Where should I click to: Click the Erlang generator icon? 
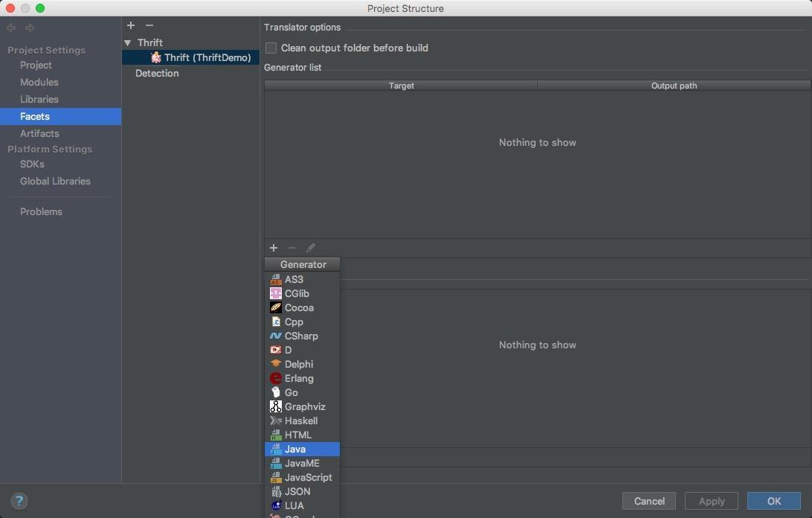(275, 379)
